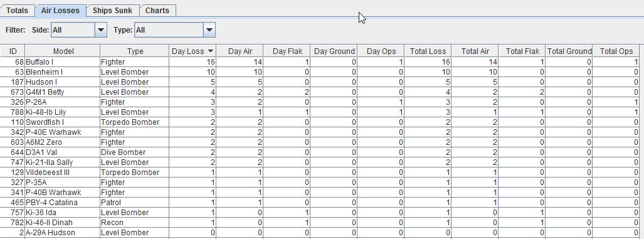
Task: Click the Ki-21-IIa Sally row
Action: (320, 162)
